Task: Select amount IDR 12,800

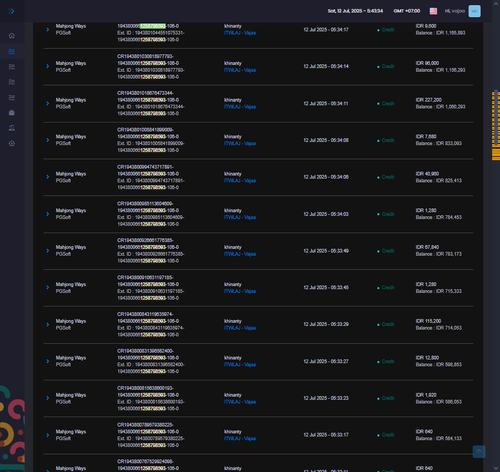Action: 427,358
